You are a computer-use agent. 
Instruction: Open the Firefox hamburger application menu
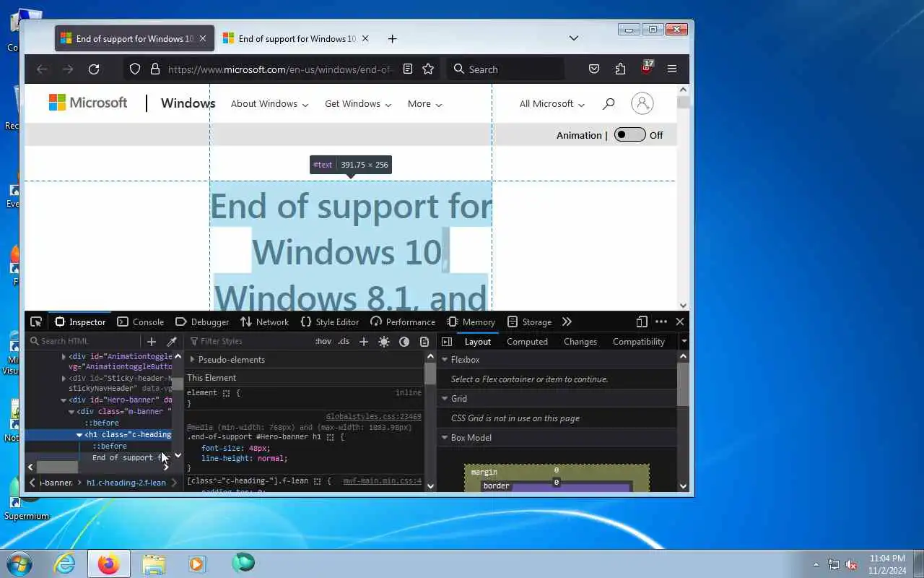[x=672, y=69]
